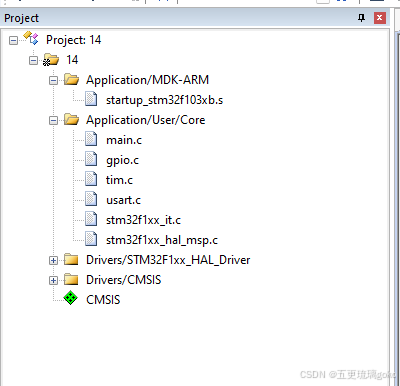Select 'usart.c' in the project tree
400x386 pixels.
coord(123,200)
